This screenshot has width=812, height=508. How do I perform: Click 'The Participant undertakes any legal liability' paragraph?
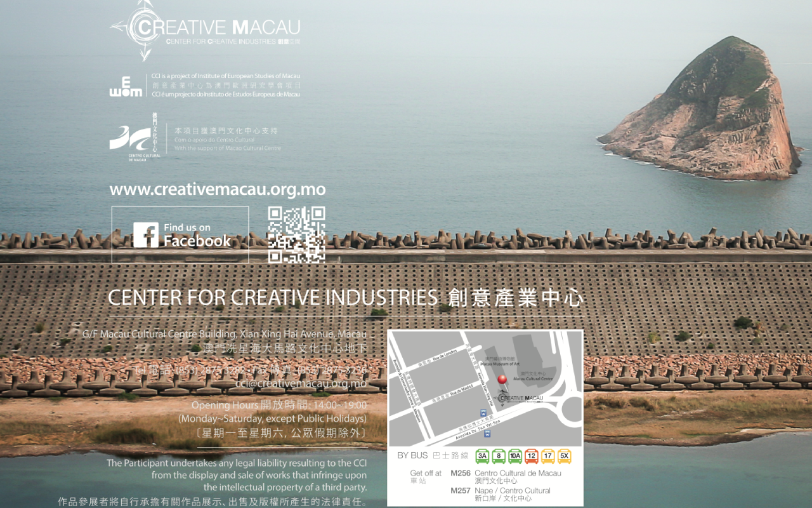pyautogui.click(x=237, y=475)
